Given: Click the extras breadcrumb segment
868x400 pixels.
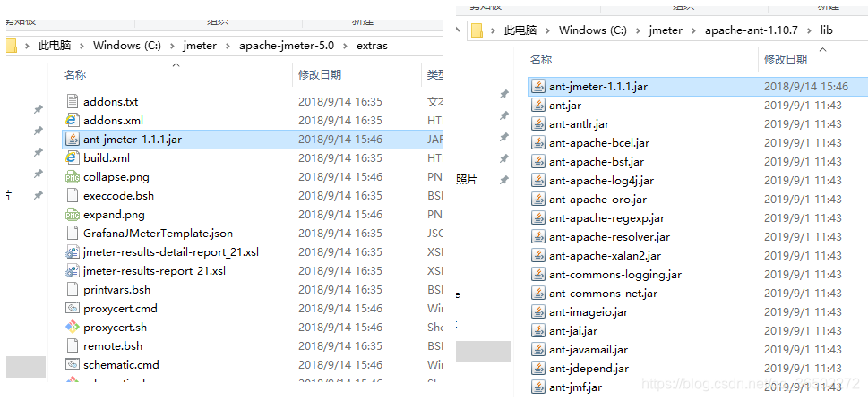Looking at the screenshot, I should (373, 46).
